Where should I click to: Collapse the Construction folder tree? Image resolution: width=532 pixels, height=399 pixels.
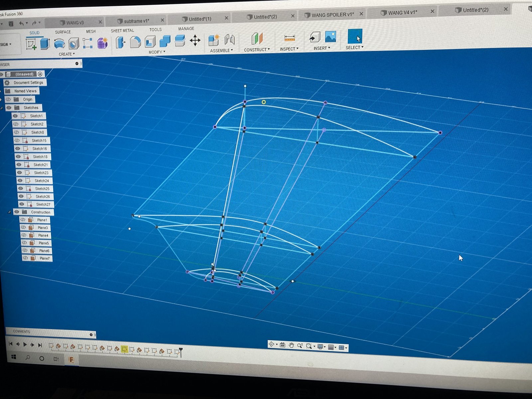point(9,212)
